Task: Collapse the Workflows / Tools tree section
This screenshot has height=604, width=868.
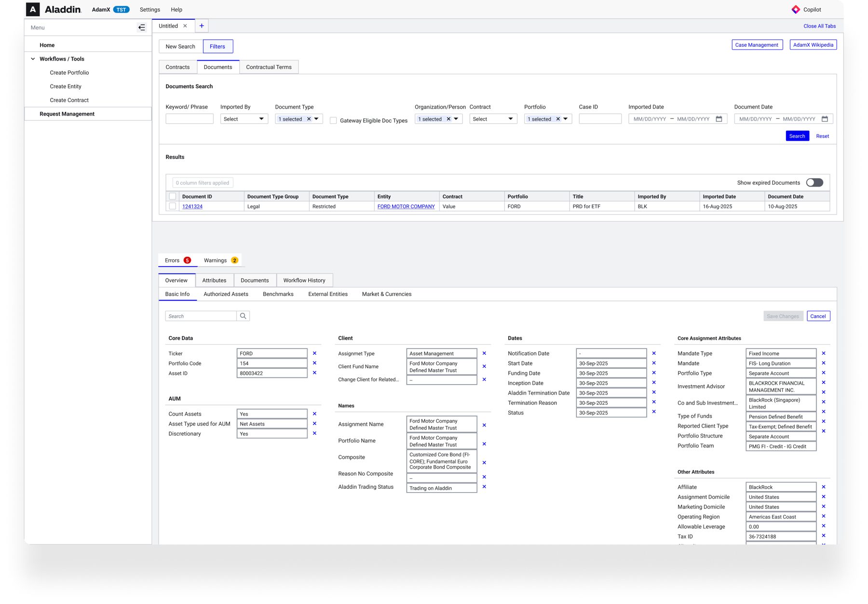Action: point(33,59)
